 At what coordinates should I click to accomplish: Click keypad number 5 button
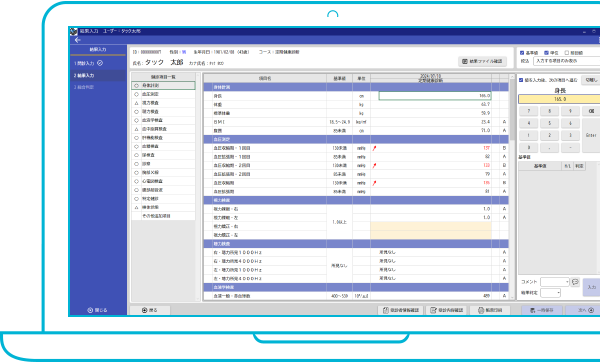click(549, 123)
